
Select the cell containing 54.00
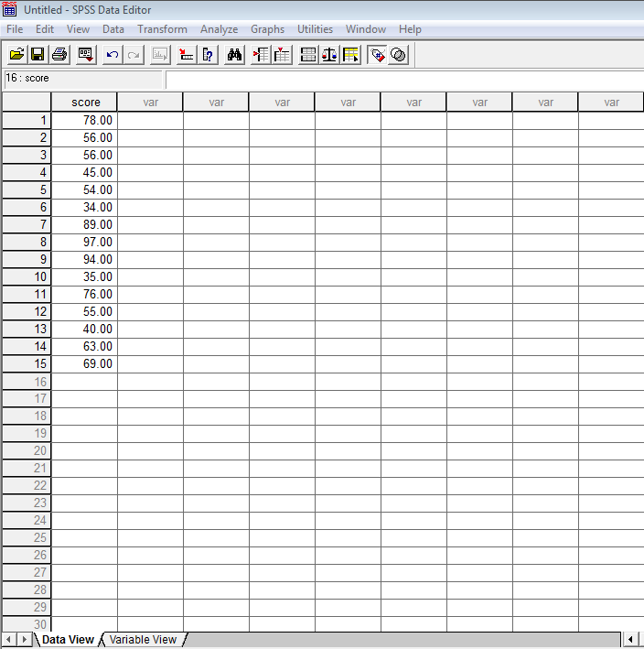[84, 190]
